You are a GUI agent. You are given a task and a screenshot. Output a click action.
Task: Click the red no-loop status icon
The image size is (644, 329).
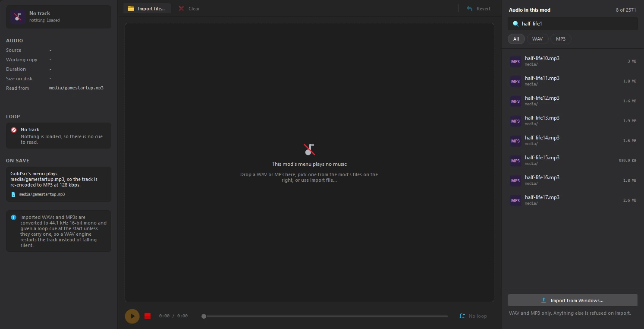[14, 130]
